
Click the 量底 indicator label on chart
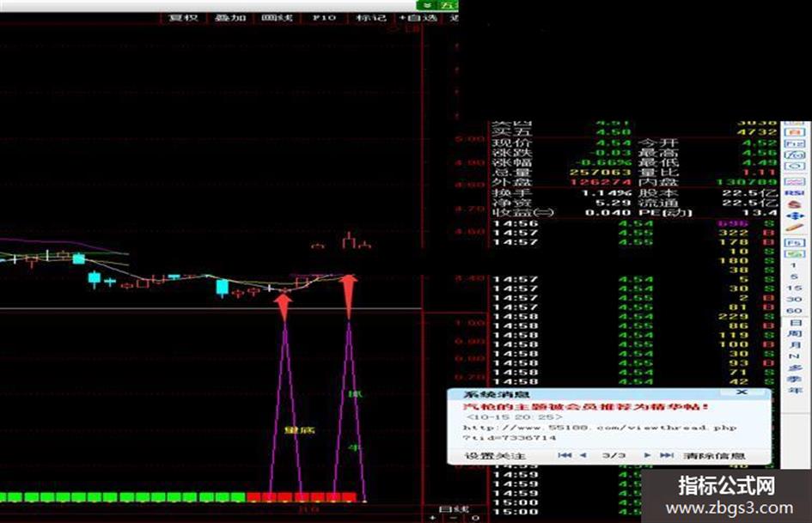300,429
